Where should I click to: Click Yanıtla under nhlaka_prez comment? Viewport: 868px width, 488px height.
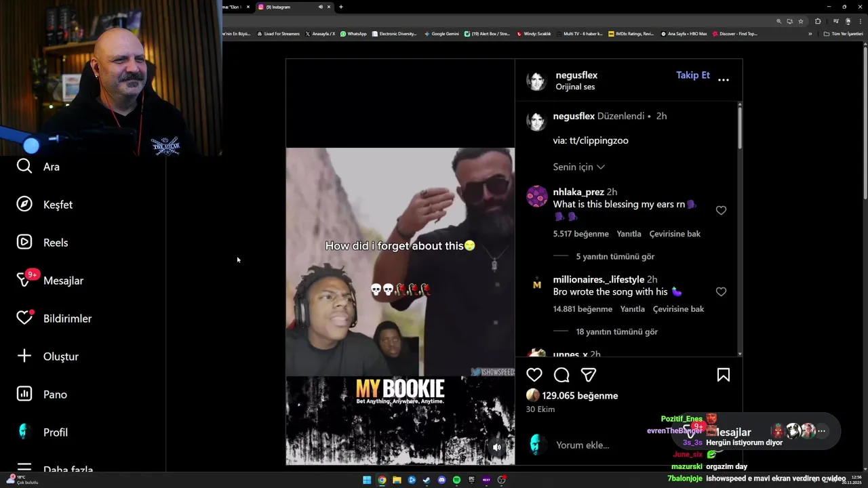(x=629, y=234)
